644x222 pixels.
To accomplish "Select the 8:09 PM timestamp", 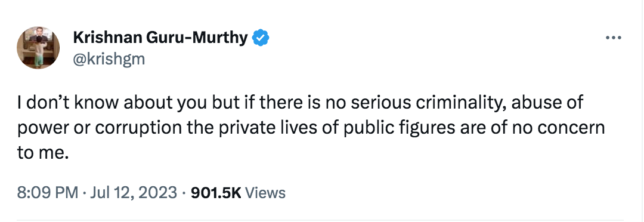I will point(47,192).
